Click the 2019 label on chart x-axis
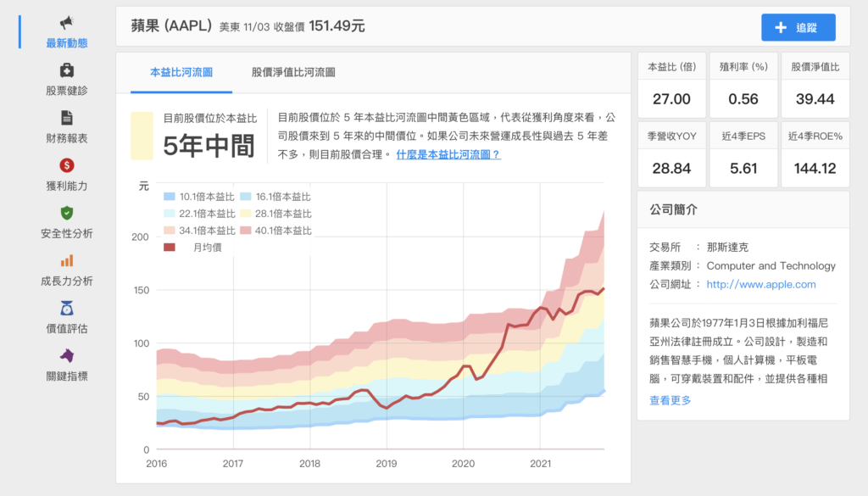 [387, 464]
